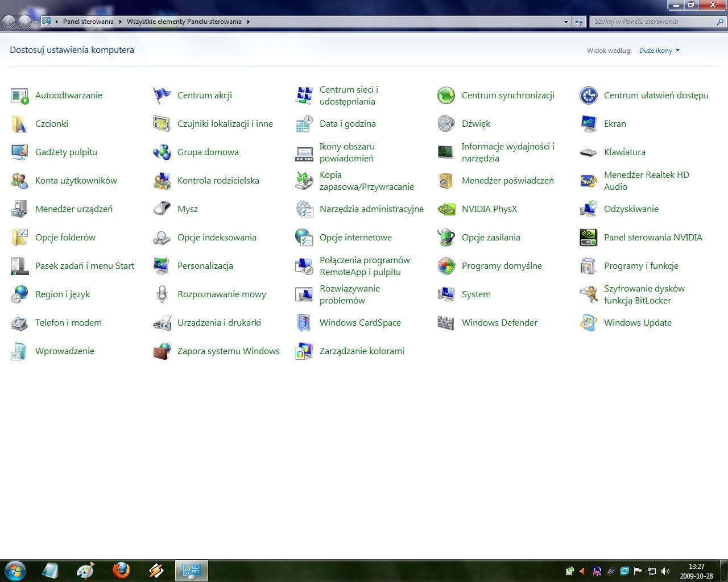Click the Region i język link

pos(63,294)
